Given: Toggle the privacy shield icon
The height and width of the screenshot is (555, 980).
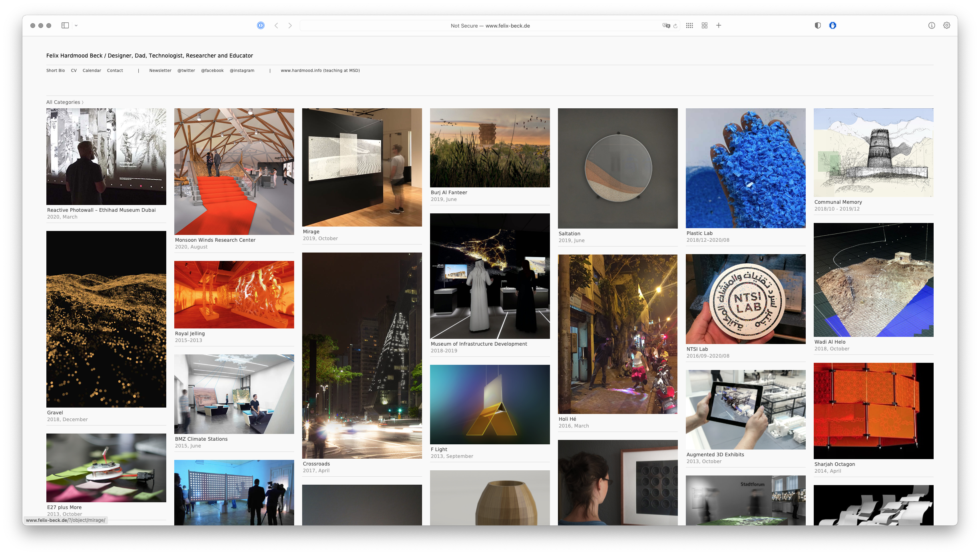Looking at the screenshot, I should (818, 26).
